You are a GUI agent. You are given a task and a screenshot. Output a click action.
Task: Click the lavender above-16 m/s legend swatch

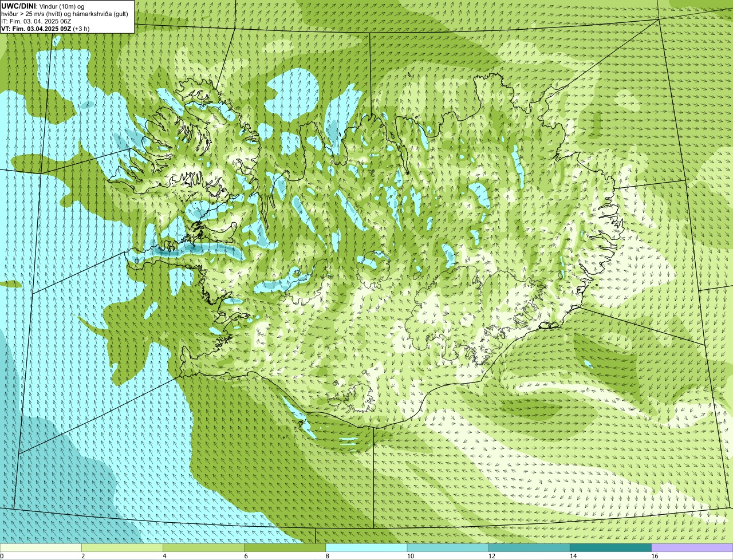(692, 548)
